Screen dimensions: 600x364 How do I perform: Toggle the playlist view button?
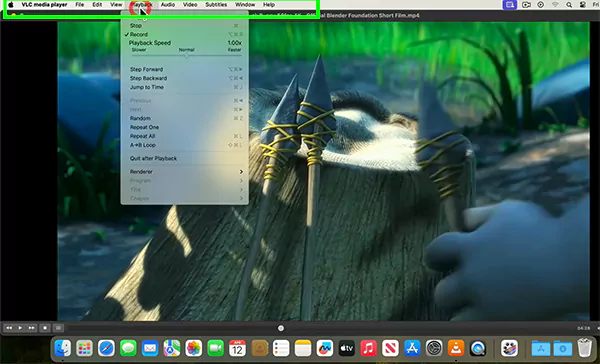(x=58, y=328)
